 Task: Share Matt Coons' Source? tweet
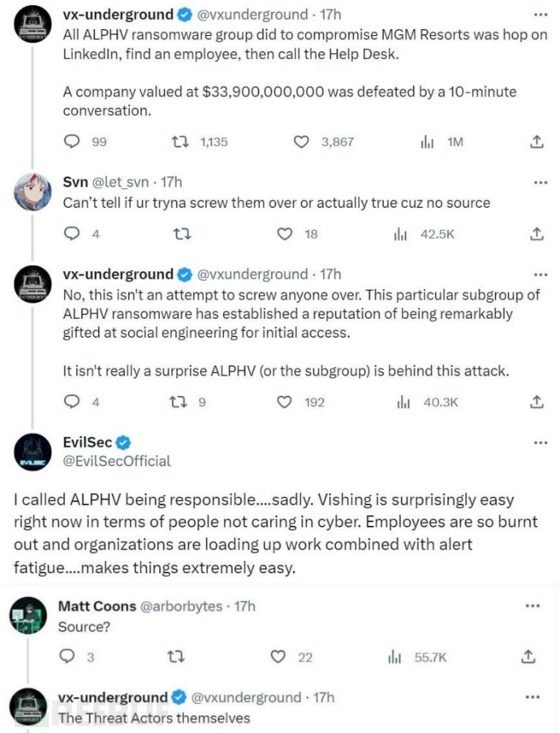tap(528, 657)
